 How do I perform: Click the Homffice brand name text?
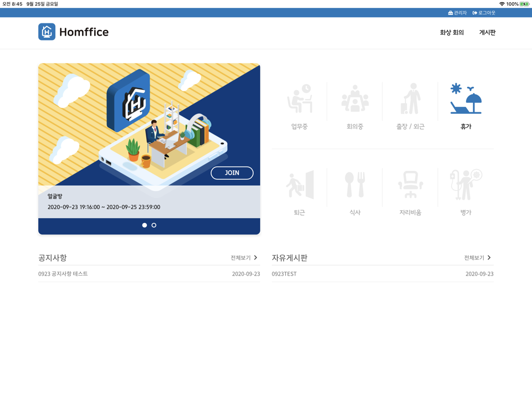(84, 32)
